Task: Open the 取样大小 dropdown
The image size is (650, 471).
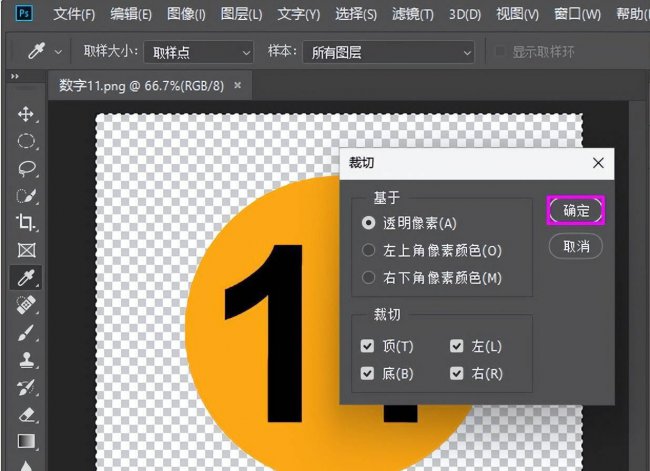Action: pyautogui.click(x=198, y=52)
